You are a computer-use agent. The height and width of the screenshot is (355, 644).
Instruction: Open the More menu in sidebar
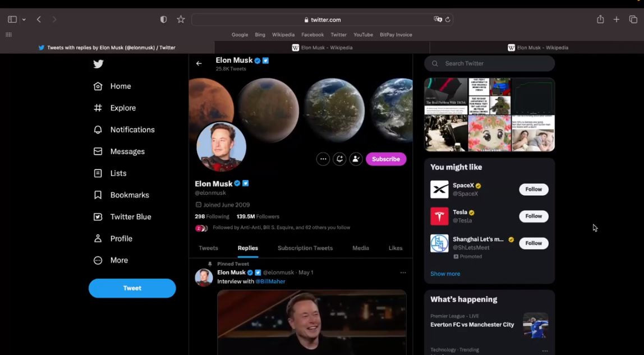tap(111, 260)
